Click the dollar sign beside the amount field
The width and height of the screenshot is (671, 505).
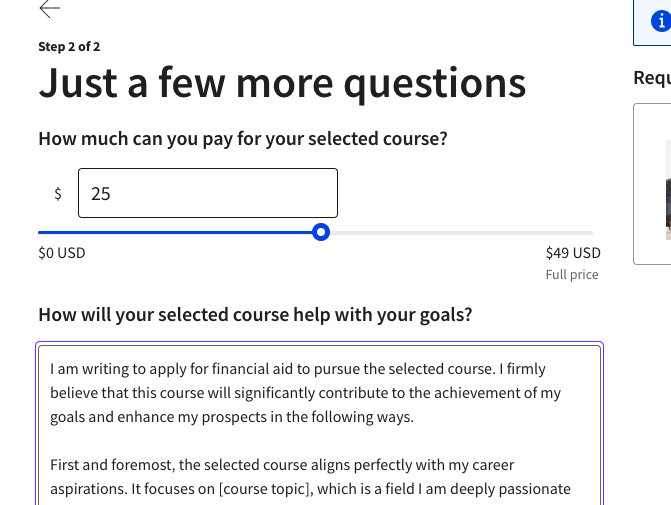coord(58,194)
